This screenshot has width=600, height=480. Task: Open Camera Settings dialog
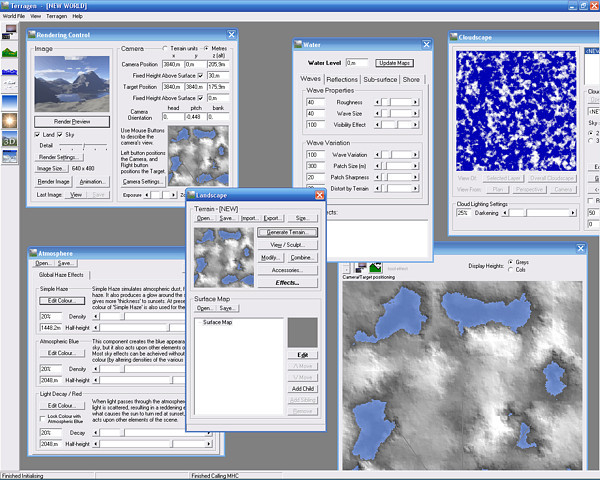(142, 181)
